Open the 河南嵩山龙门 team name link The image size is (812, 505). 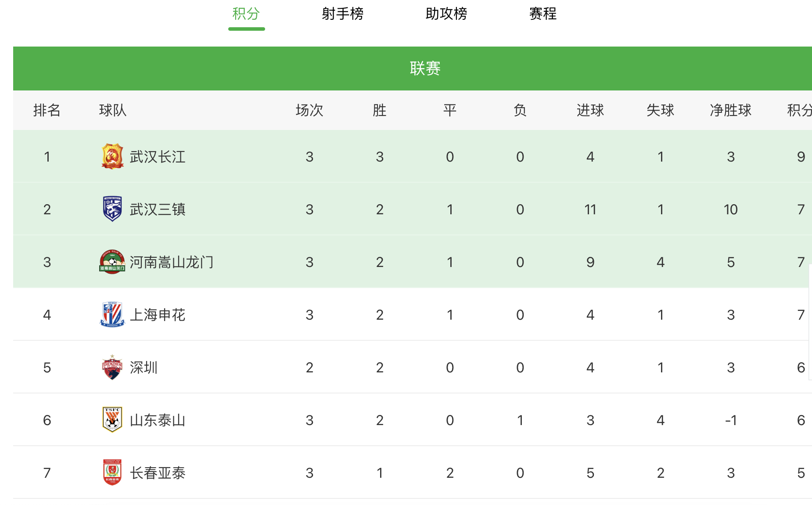172,262
